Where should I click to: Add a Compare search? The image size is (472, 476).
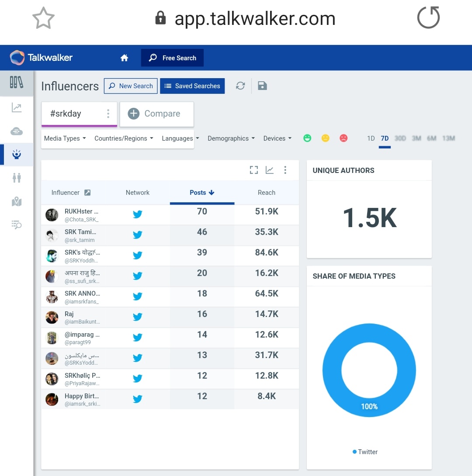click(x=157, y=114)
